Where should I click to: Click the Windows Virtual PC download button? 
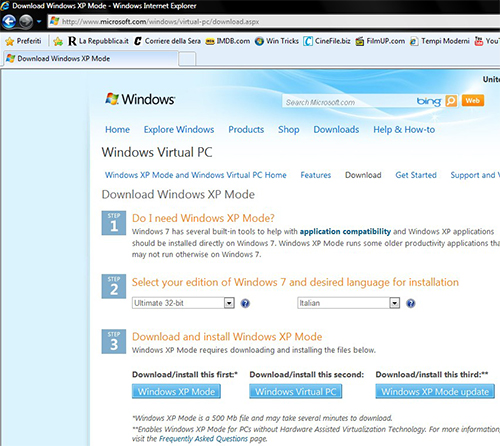(296, 391)
